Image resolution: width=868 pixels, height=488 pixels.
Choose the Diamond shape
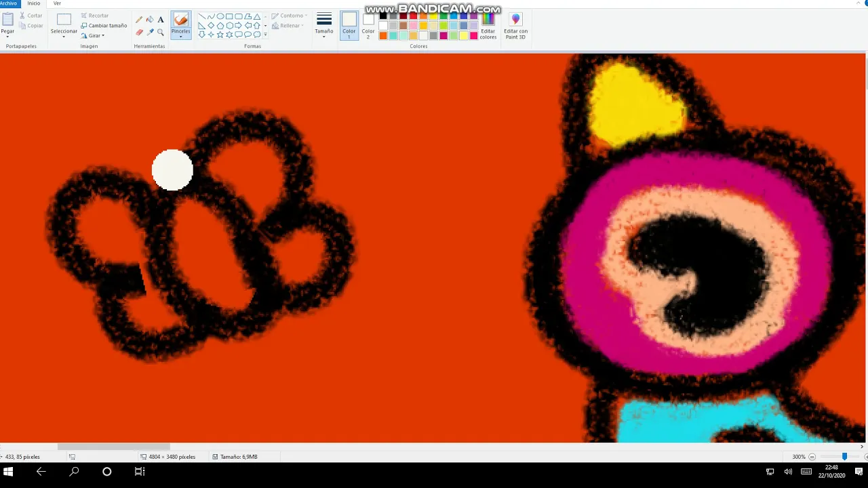(211, 26)
